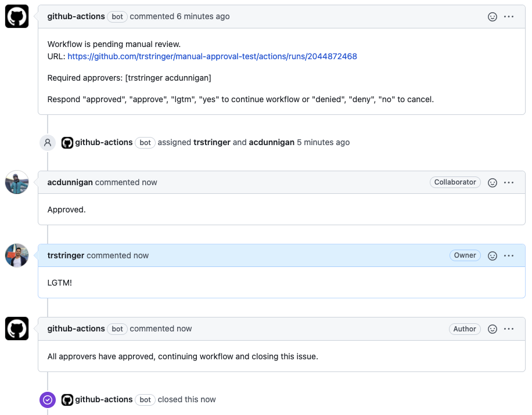Click the octocat avatar on the final bot comment
The image size is (532, 415).
point(16,329)
